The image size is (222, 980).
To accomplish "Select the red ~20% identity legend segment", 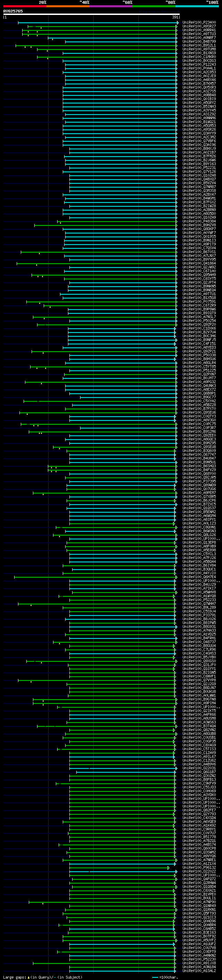I will [25, 6].
